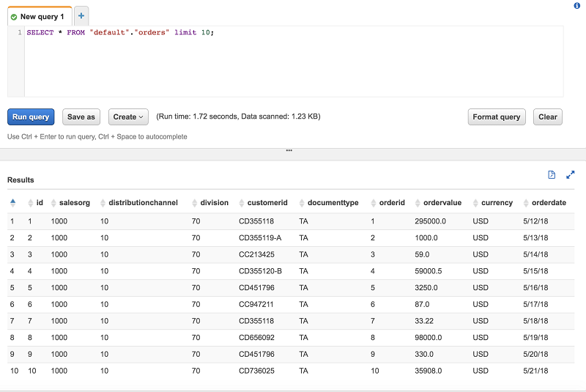The height and width of the screenshot is (392, 586).
Task: Download results file using the document icon
Action: (x=552, y=174)
